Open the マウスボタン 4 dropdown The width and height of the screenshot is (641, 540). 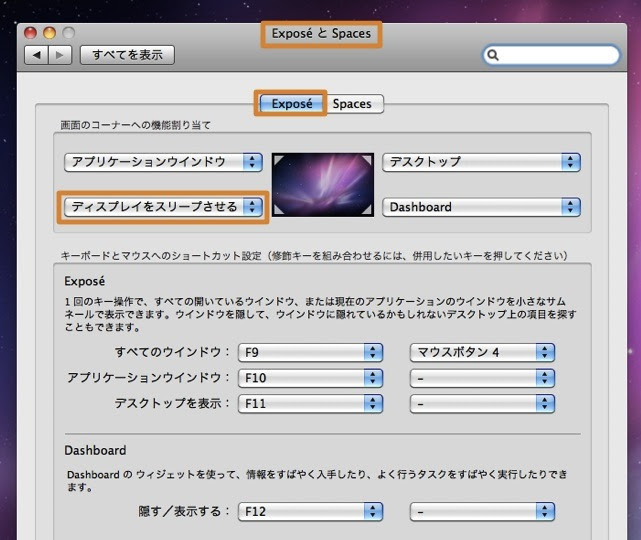(482, 352)
